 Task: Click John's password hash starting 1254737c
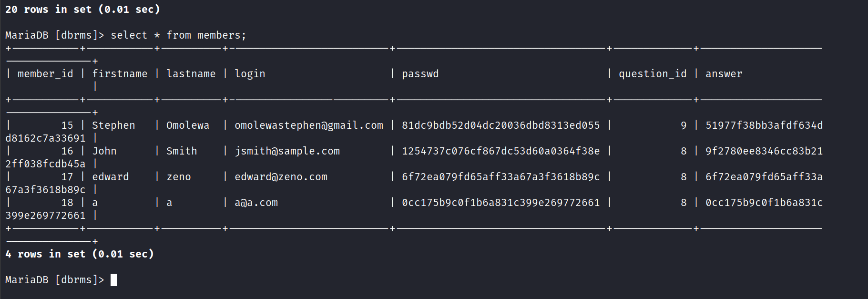coord(500,151)
